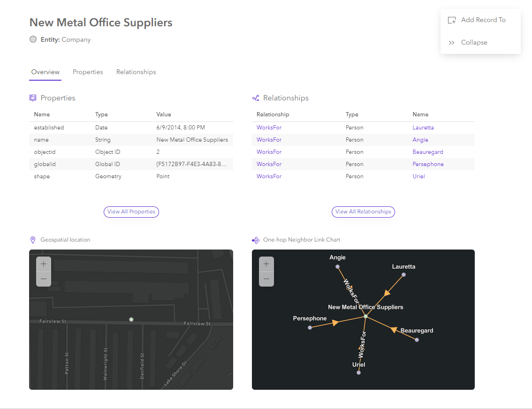This screenshot has width=532, height=409.
Task: Zoom in on the link chart plus icon
Action: point(266,264)
